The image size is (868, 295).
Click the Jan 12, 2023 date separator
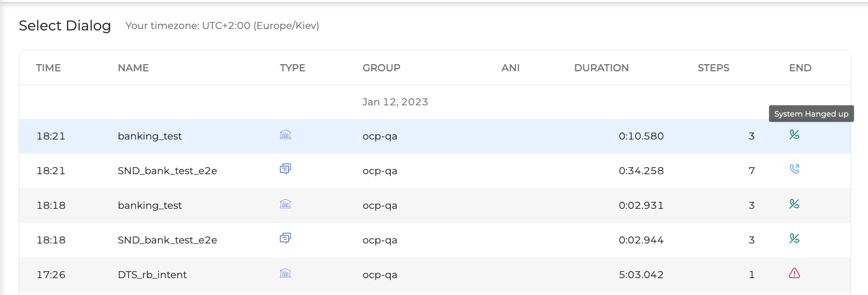tap(395, 102)
